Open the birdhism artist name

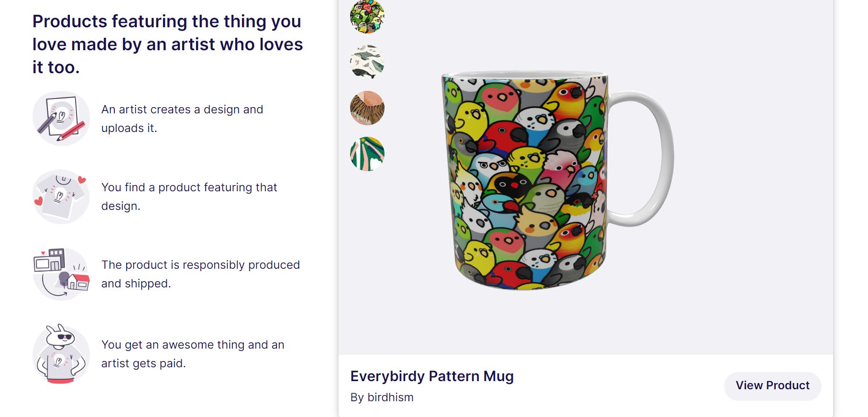tap(390, 397)
